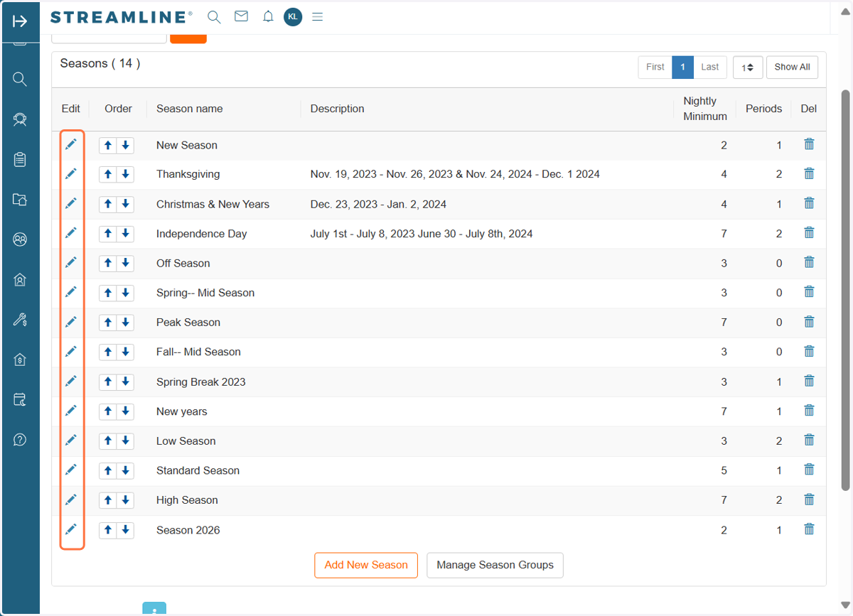
Task: Delete the Peak Season row
Action: pyautogui.click(x=809, y=322)
